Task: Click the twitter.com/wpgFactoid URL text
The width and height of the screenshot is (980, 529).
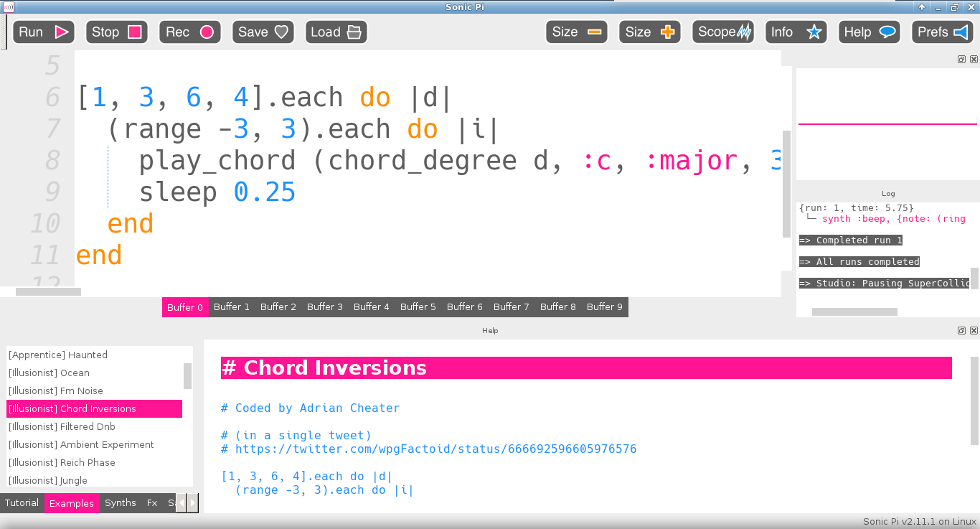Action: (435, 449)
